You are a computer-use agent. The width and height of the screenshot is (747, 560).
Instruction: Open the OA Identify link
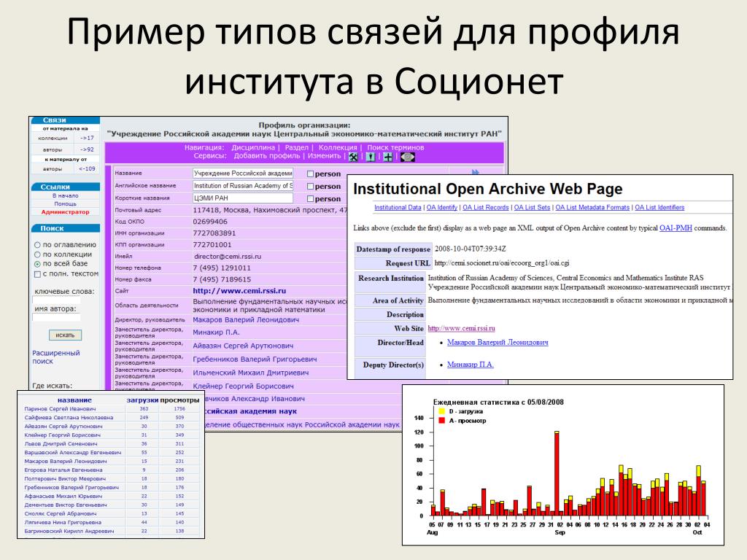tap(441, 207)
